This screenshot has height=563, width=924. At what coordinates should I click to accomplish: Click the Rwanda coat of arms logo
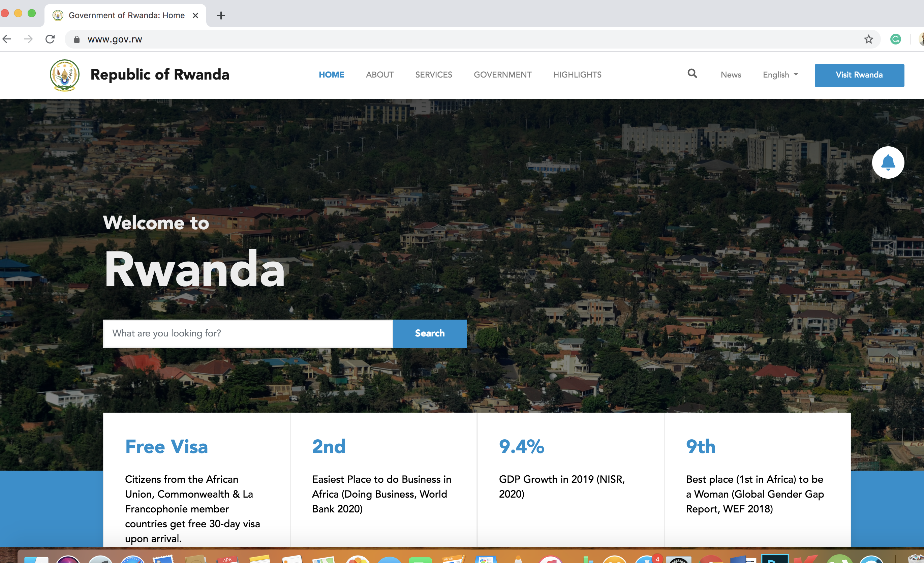64,75
